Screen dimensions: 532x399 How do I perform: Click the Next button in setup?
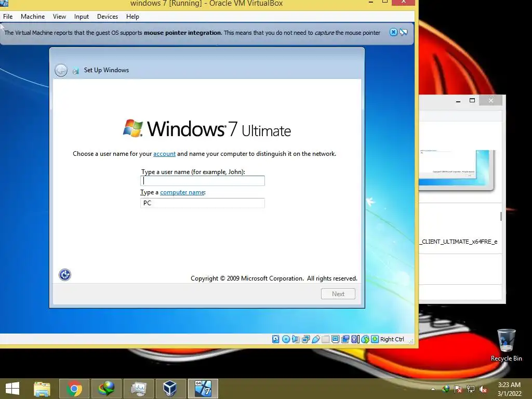338,294
